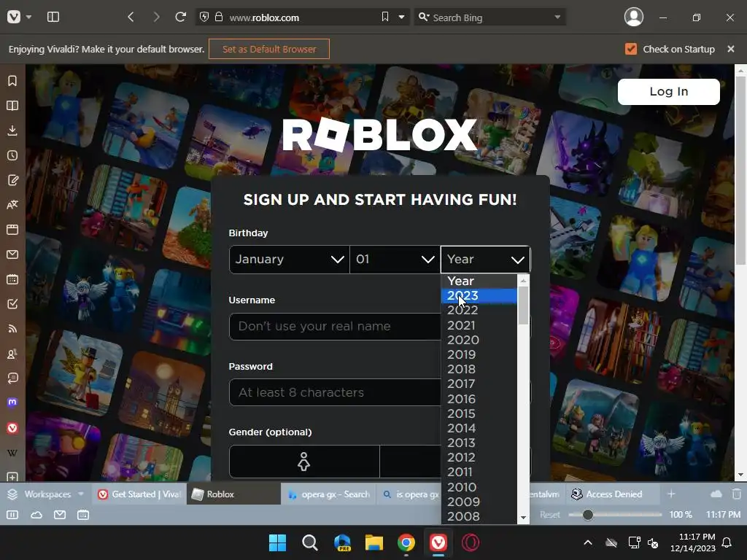This screenshot has width=747, height=560.
Task: Switch to Get Started Vivaldi tab
Action: click(139, 494)
